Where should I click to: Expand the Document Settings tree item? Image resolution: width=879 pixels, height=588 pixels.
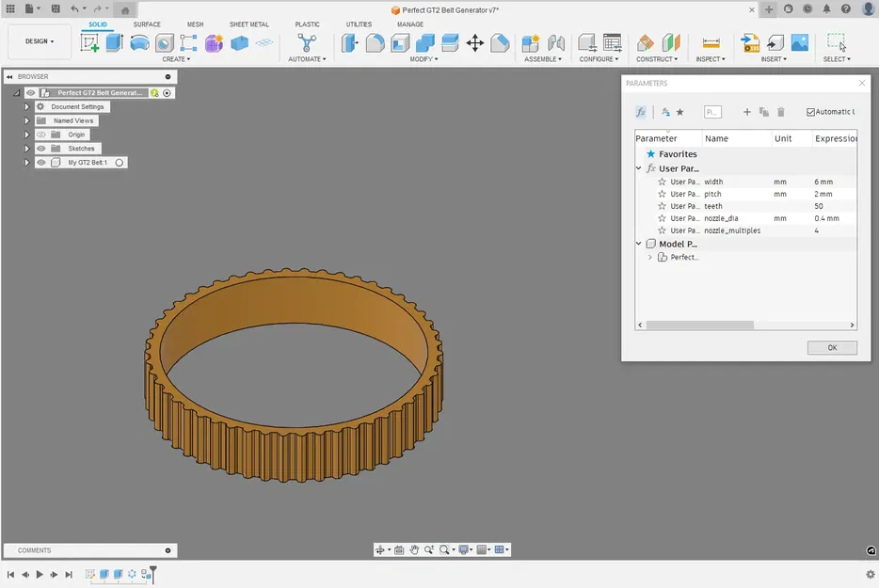click(26, 106)
